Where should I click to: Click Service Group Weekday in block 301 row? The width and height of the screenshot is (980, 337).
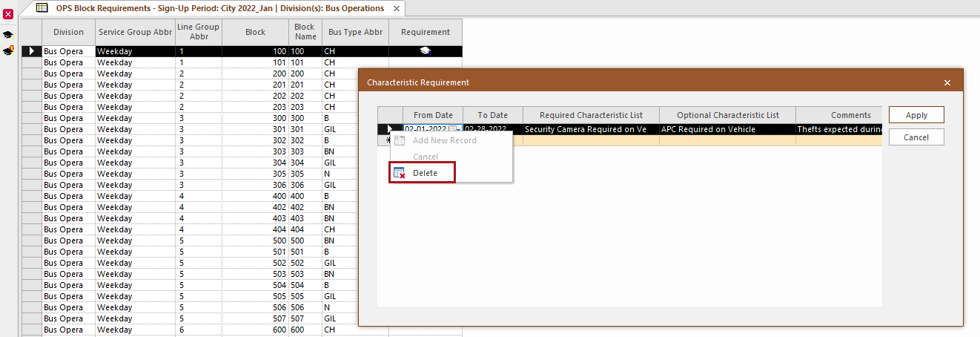click(x=135, y=129)
